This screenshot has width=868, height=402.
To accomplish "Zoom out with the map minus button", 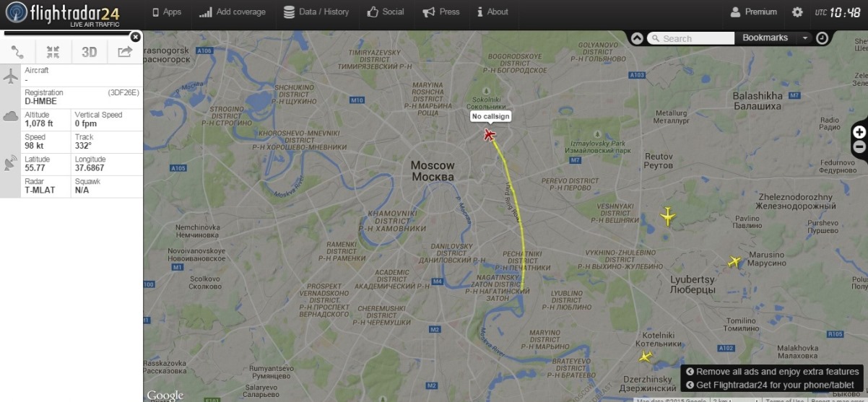I will (x=859, y=147).
